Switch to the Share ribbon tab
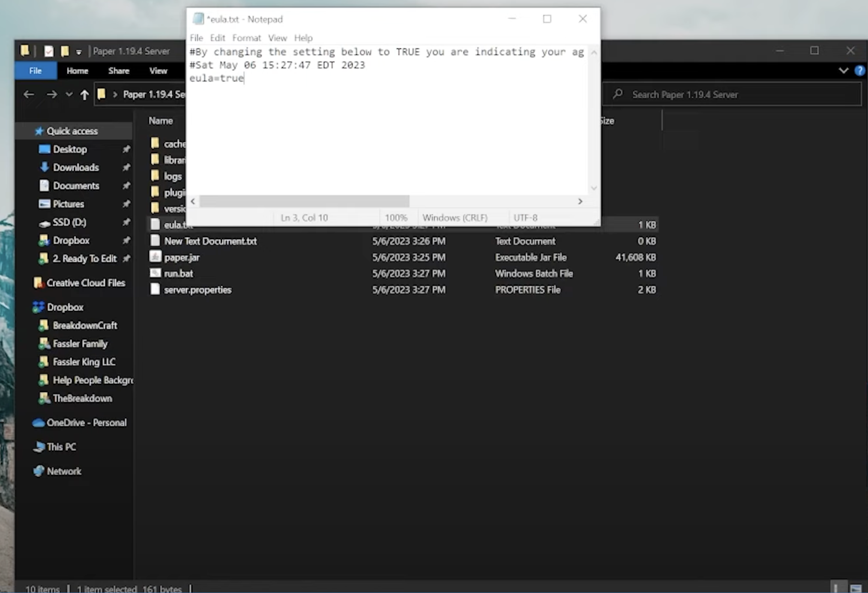 coord(119,71)
